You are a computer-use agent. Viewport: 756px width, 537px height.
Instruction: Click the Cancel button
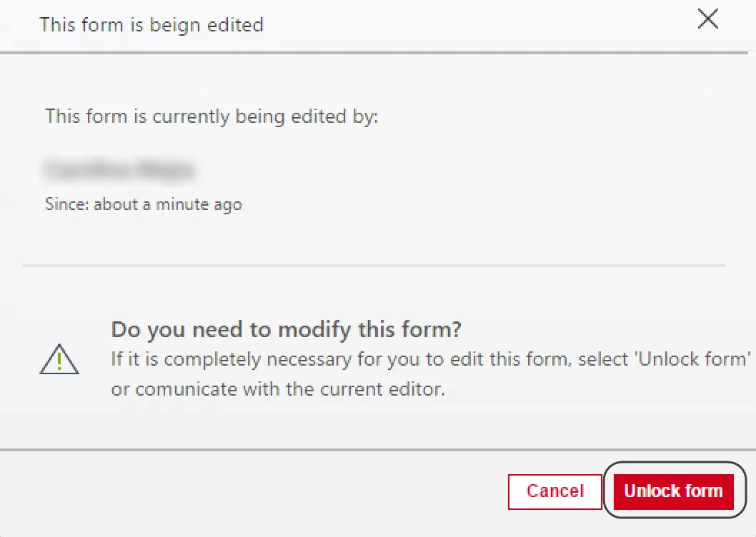tap(555, 491)
